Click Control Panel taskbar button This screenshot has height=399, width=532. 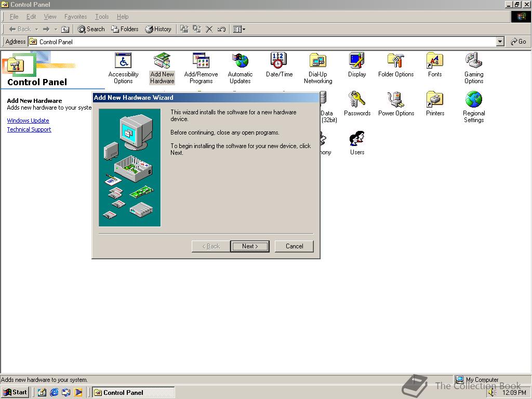[134, 393]
